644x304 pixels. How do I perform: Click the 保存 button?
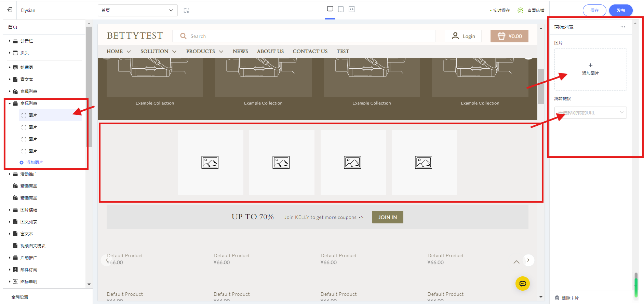click(594, 11)
